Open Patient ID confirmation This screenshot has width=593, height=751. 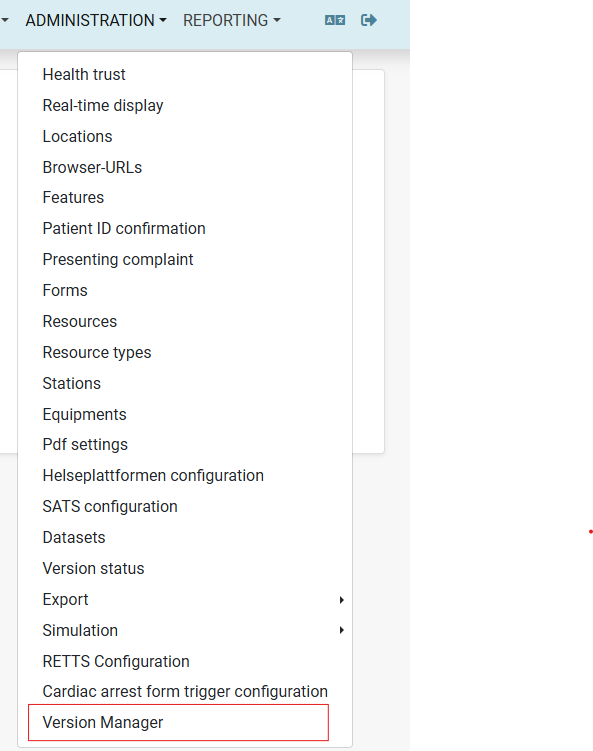[185, 228]
